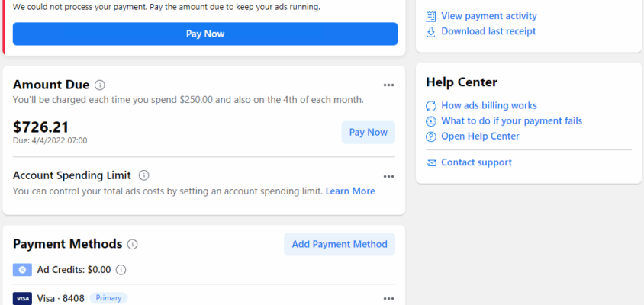
Task: Open the View payment activity link
Action: point(489,16)
